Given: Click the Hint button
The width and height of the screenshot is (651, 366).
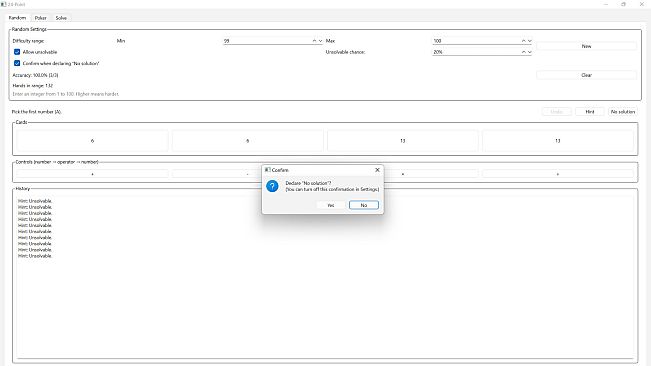Looking at the screenshot, I should pyautogui.click(x=590, y=112).
